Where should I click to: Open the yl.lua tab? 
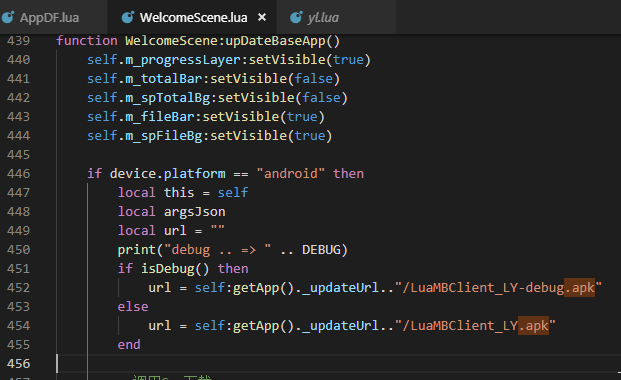click(323, 17)
